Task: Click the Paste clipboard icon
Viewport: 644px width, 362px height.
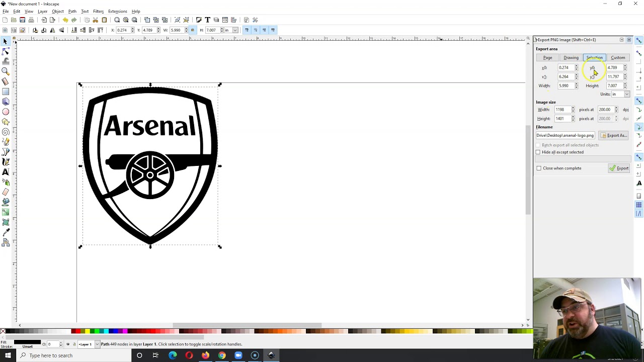Action: pyautogui.click(x=104, y=20)
